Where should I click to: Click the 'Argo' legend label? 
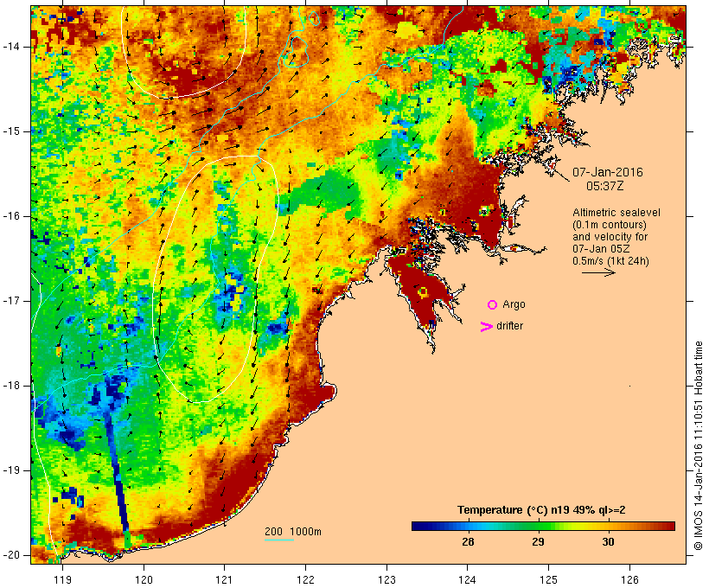pos(514,305)
